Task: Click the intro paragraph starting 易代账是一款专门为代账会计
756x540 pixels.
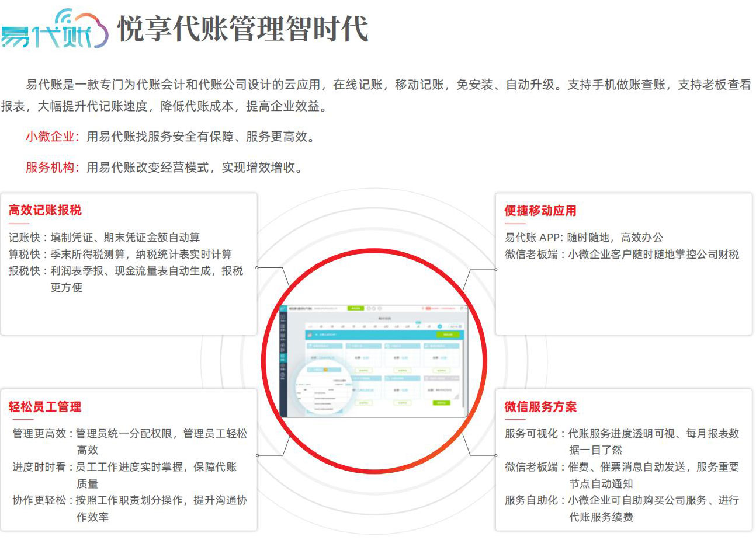Action: (x=376, y=95)
